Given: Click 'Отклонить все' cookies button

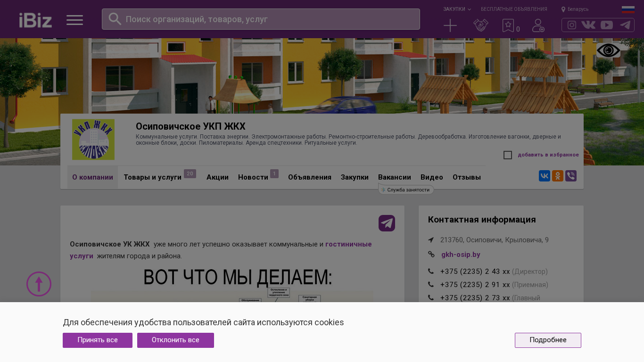Looking at the screenshot, I should point(175,340).
